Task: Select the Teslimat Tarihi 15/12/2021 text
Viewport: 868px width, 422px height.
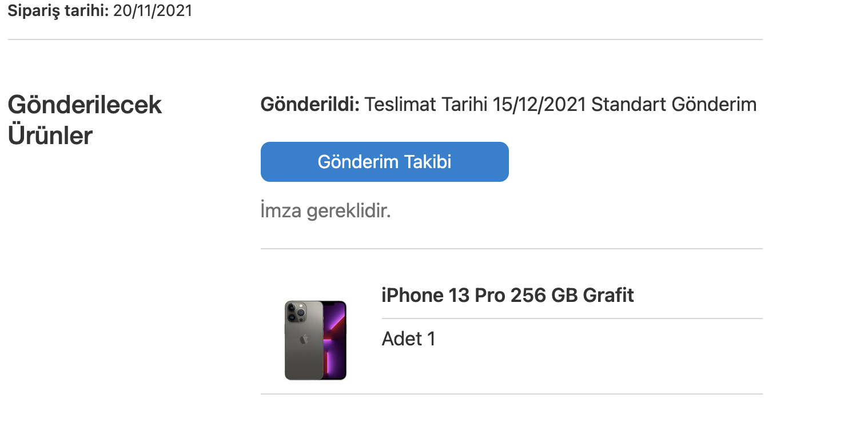Action: click(x=475, y=105)
